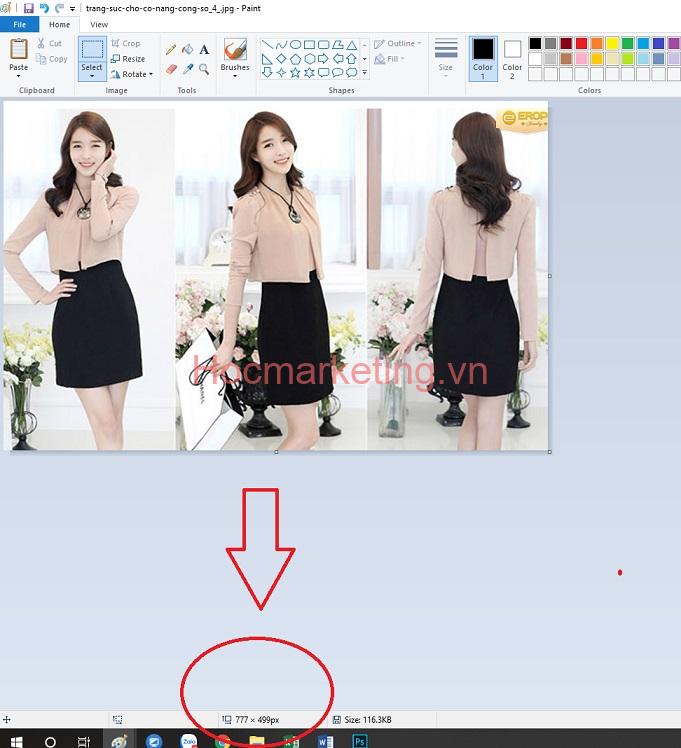The width and height of the screenshot is (681, 748).
Task: Select the Color picker eyedropper
Action: click(187, 69)
